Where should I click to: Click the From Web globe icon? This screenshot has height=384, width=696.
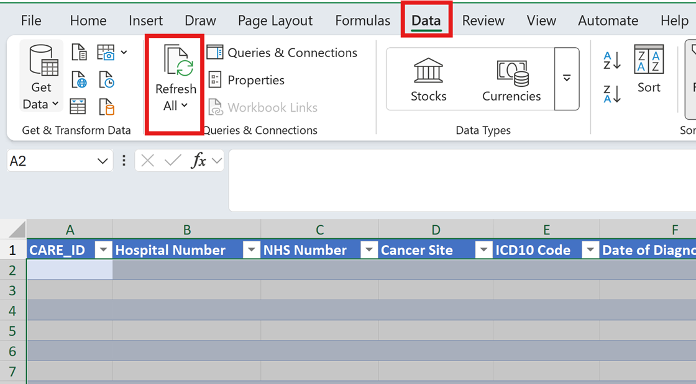(x=79, y=80)
